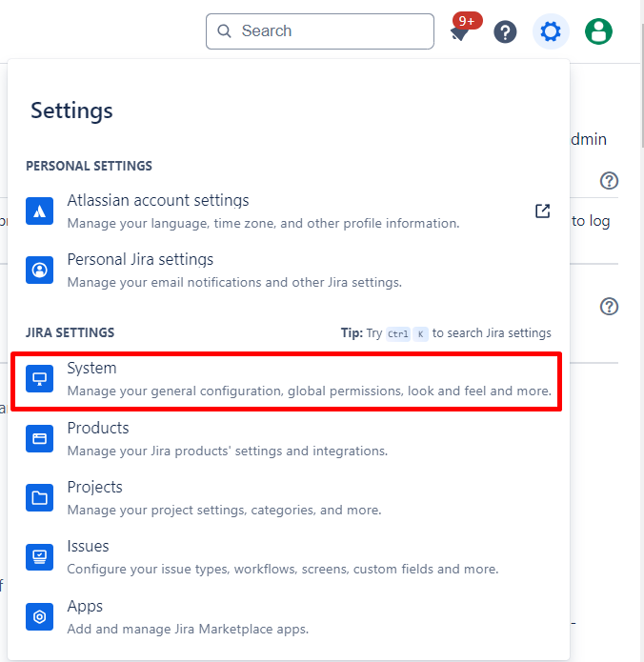Click the upper help circle icon behind menu

(x=609, y=181)
